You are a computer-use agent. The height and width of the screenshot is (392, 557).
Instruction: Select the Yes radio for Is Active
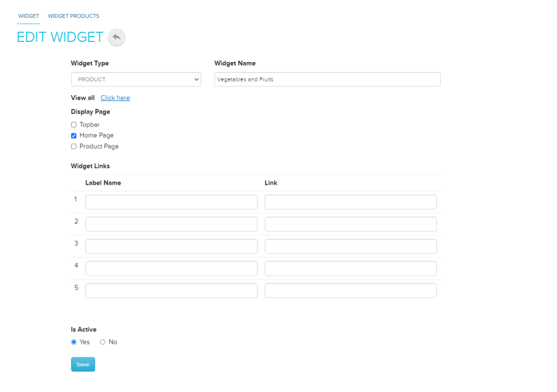pyautogui.click(x=74, y=343)
